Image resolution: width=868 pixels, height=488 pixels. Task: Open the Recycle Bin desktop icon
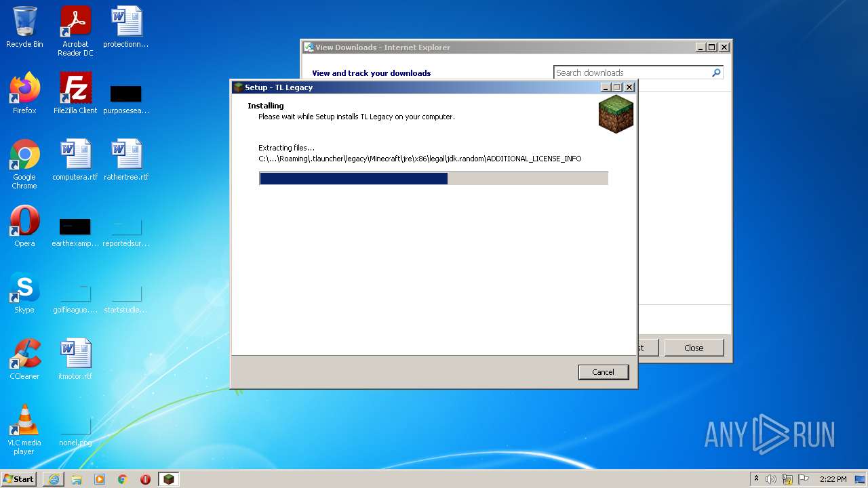pos(24,27)
